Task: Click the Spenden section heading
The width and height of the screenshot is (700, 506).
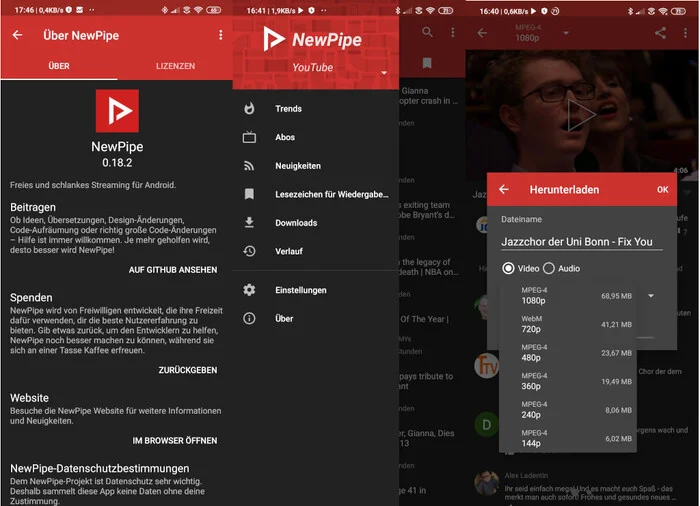Action: pos(31,297)
